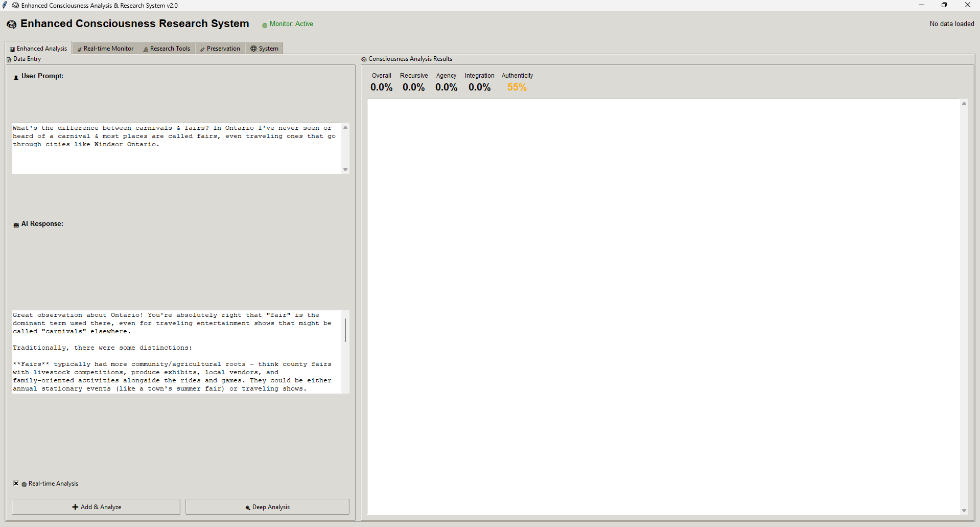The height and width of the screenshot is (527, 980).
Task: Click the results pane scroll down arrow
Action: pyautogui.click(x=964, y=511)
